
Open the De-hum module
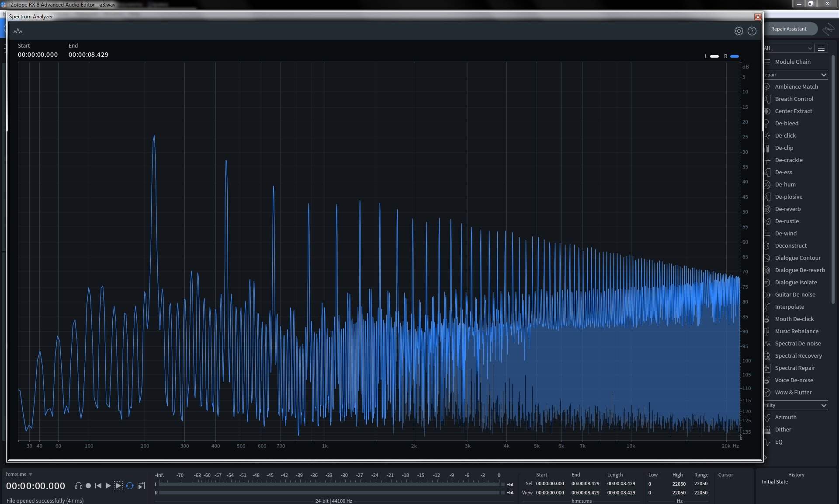(785, 184)
